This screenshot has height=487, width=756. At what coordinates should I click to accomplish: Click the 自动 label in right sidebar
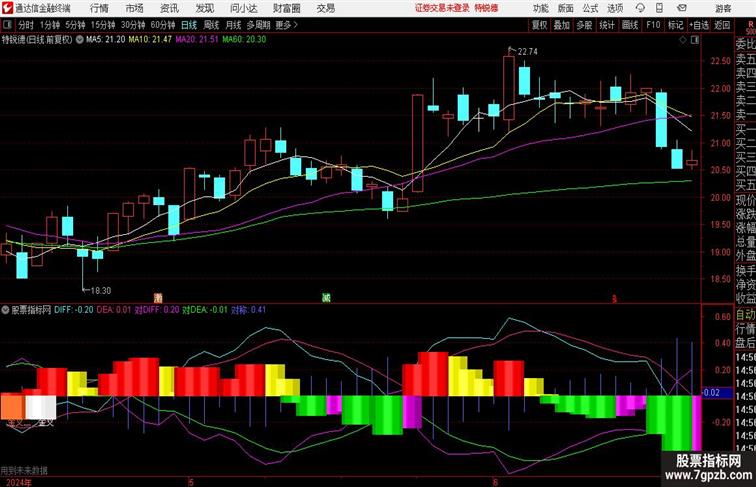tap(745, 315)
